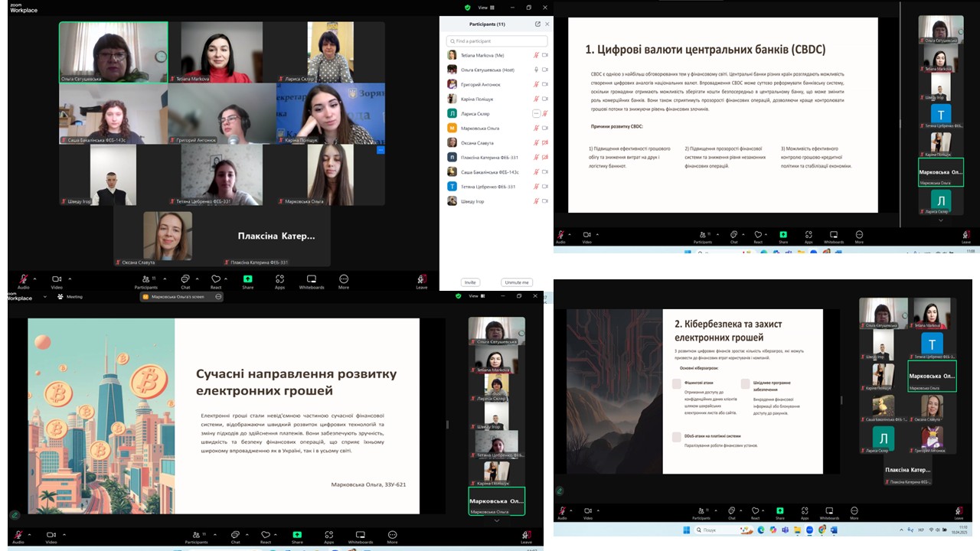Open Apps in the gallery-view Zoom window
Image resolution: width=980 pixels, height=551 pixels.
pyautogui.click(x=279, y=281)
